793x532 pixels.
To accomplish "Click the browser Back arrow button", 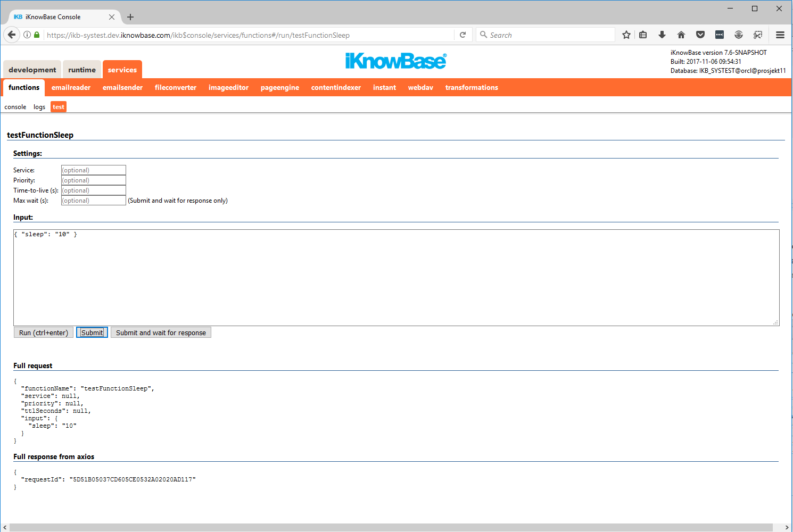I will tap(12, 35).
